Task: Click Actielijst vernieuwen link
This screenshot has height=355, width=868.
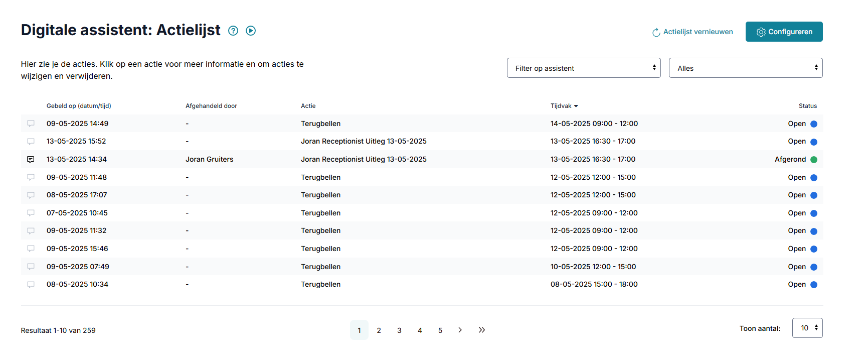Action: point(692,32)
